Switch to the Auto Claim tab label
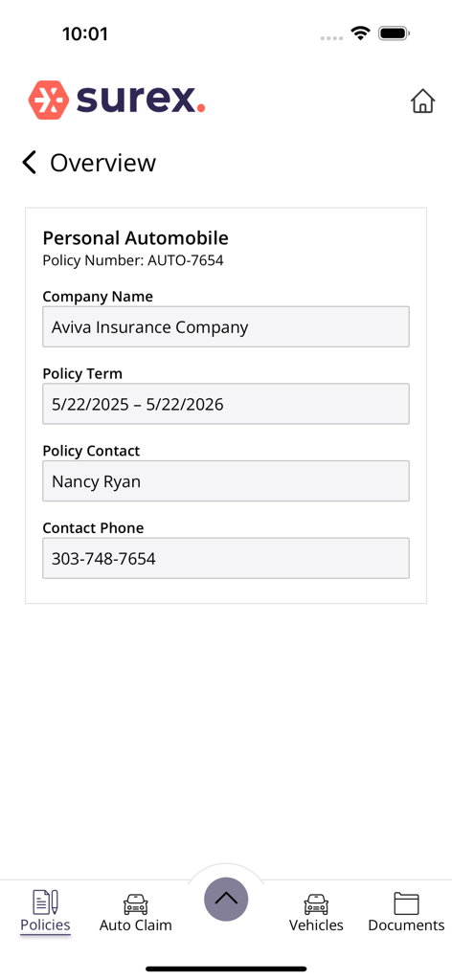Screen dimensions: 452x980 (x=135, y=925)
